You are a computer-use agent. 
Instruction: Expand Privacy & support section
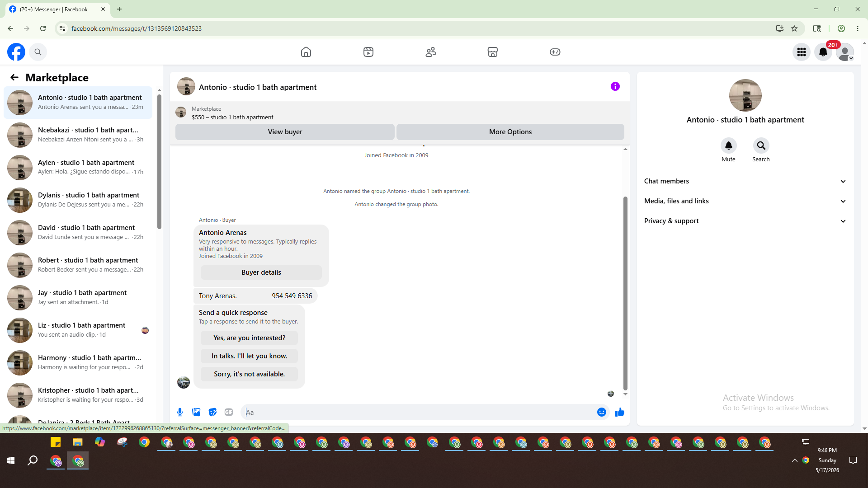[x=745, y=221]
